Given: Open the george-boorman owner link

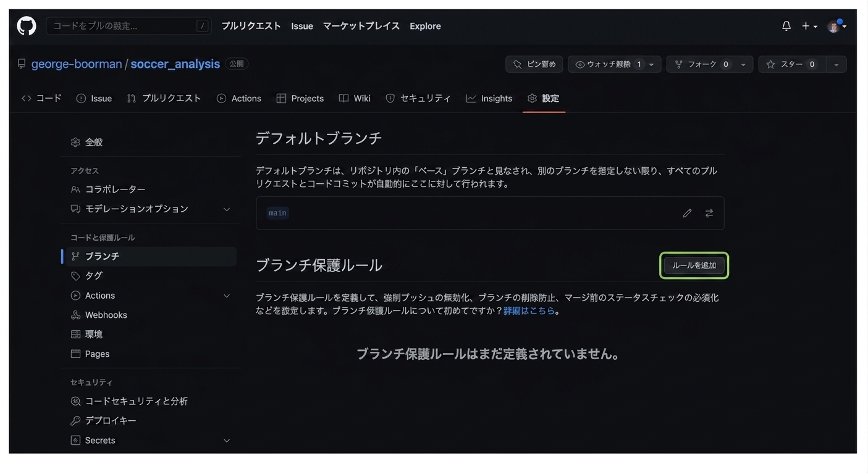Looking at the screenshot, I should coord(77,64).
